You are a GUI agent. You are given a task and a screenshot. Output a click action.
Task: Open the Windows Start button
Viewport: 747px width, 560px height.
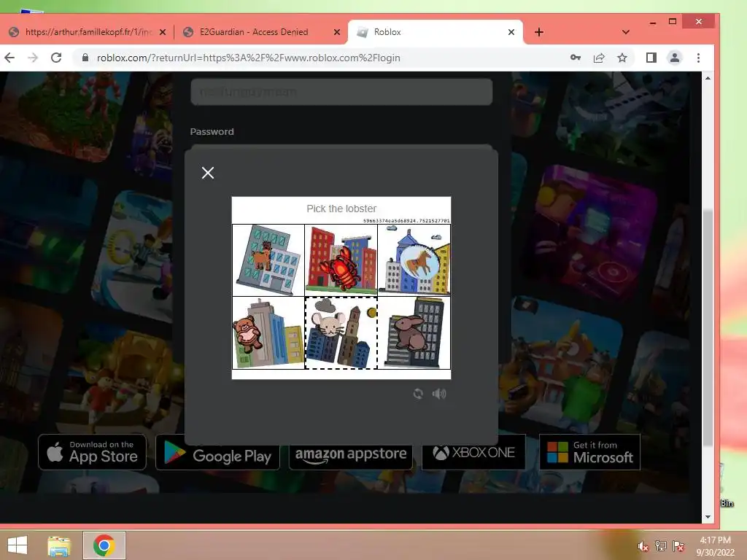tap(18, 545)
